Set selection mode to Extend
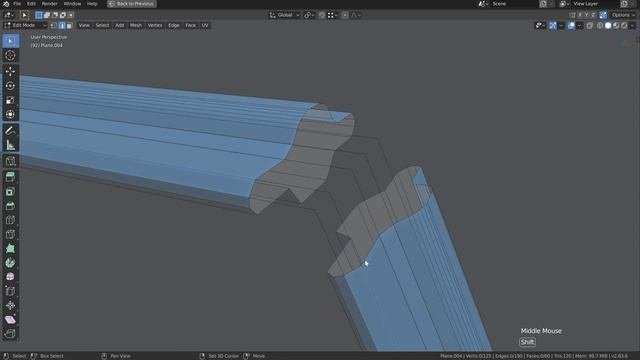This screenshot has height=360, width=640. 47,15
